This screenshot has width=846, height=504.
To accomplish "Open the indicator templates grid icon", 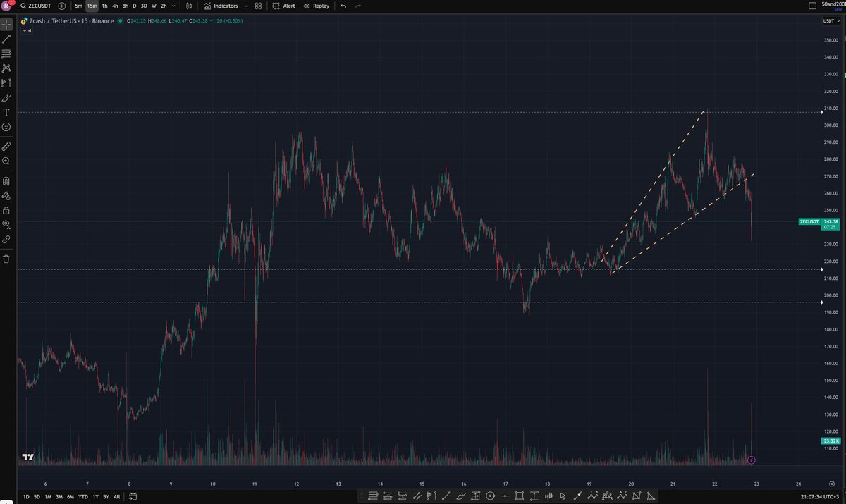I will [x=258, y=6].
